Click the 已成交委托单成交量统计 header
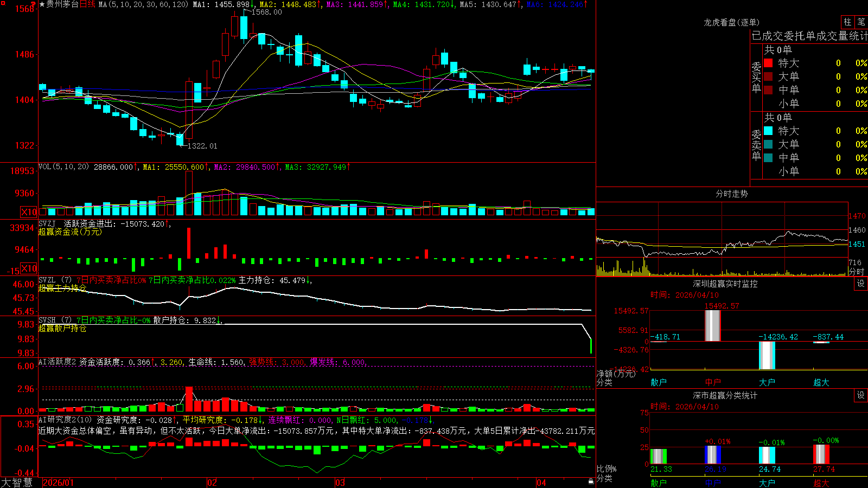Image resolution: width=868 pixels, height=488 pixels. point(809,36)
